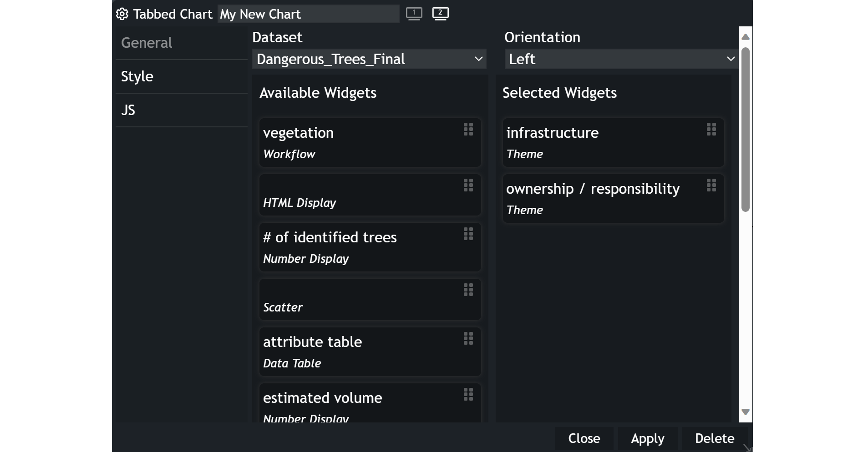Grab the drag handle on vegetation widget
Image resolution: width=868 pixels, height=452 pixels.
pyautogui.click(x=468, y=130)
